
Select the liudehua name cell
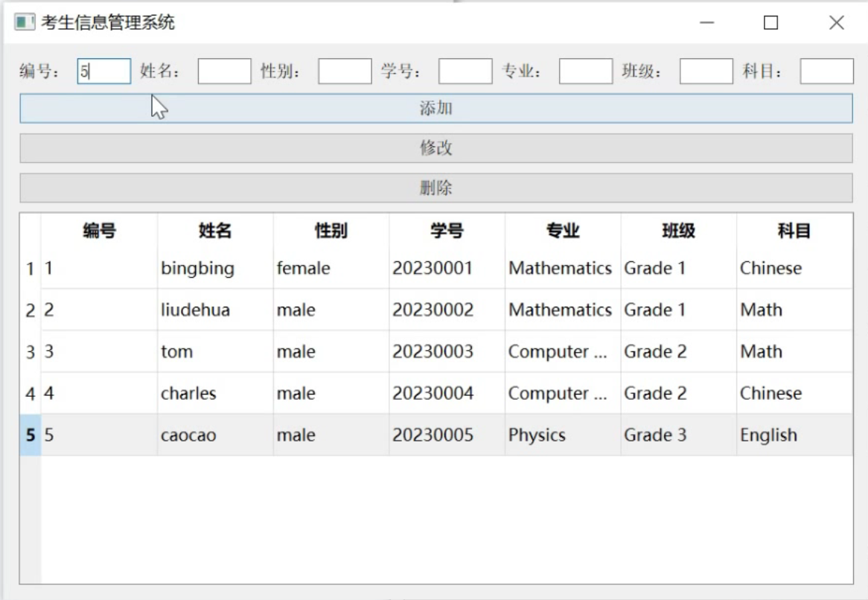coord(215,310)
